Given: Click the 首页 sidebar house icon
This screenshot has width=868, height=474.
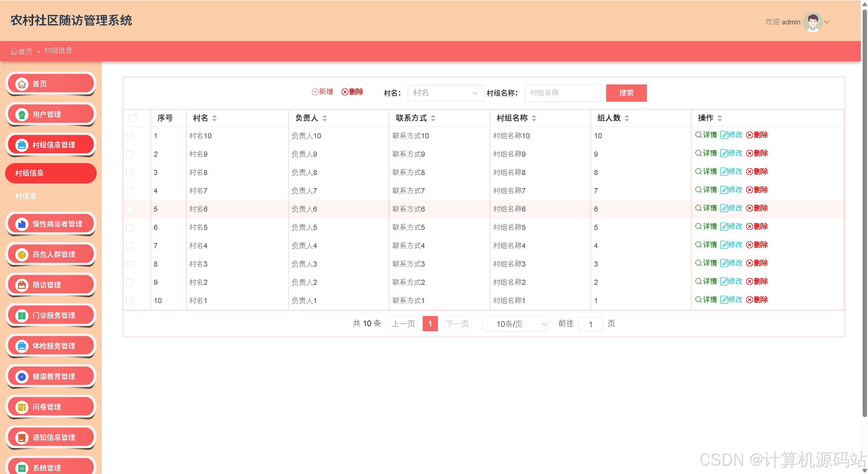Looking at the screenshot, I should point(22,84).
